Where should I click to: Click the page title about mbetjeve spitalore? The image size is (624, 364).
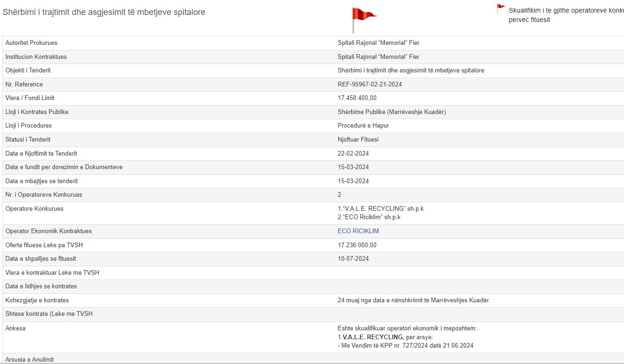coord(104,12)
